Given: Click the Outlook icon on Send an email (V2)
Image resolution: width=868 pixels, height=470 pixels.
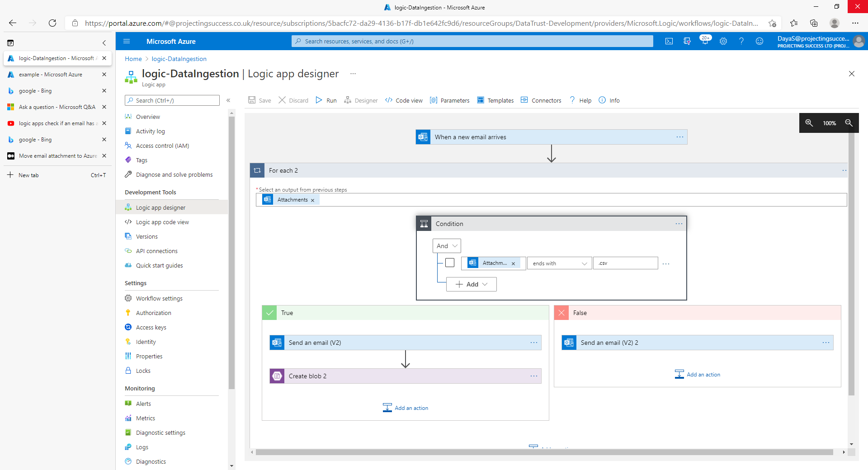Looking at the screenshot, I should (x=277, y=343).
